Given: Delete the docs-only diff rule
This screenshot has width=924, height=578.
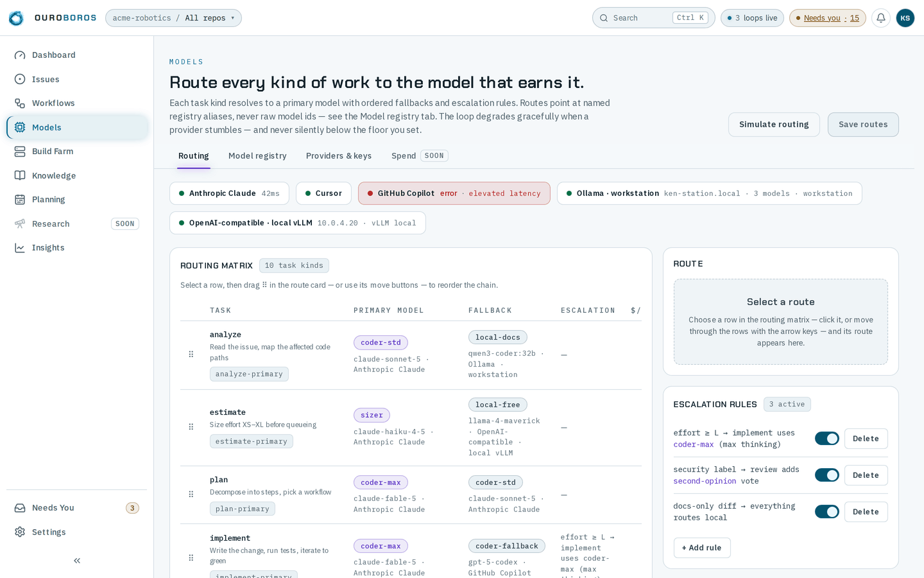Looking at the screenshot, I should point(866,512).
